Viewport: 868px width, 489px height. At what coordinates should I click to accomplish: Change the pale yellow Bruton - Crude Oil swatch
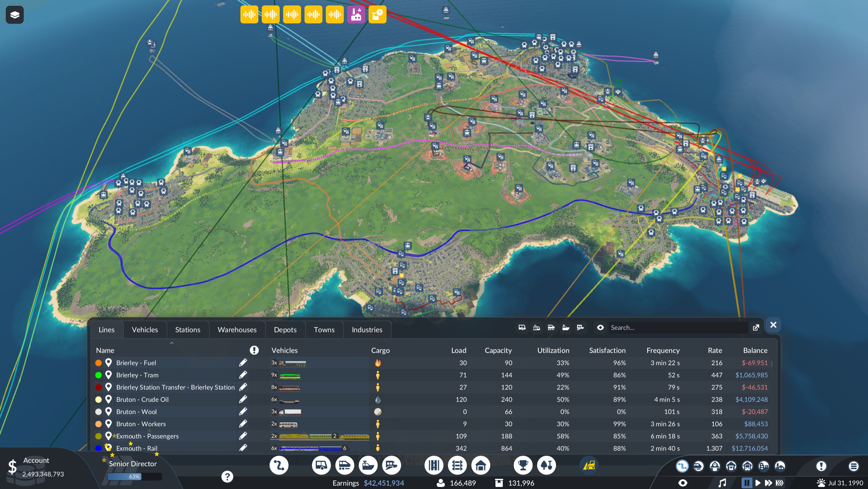pyautogui.click(x=98, y=399)
